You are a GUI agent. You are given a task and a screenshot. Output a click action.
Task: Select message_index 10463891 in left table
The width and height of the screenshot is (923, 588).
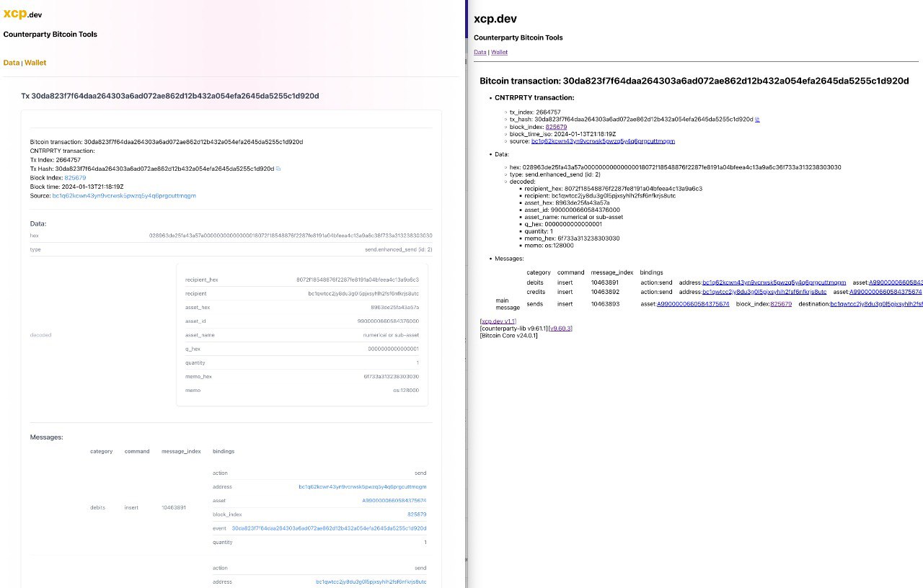click(174, 507)
